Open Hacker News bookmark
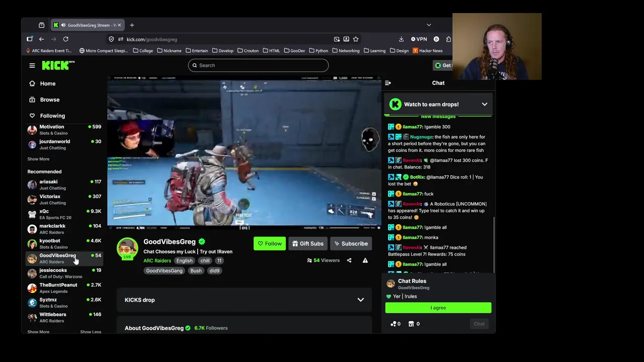Viewport: 644px width, 362px height. pos(428,51)
